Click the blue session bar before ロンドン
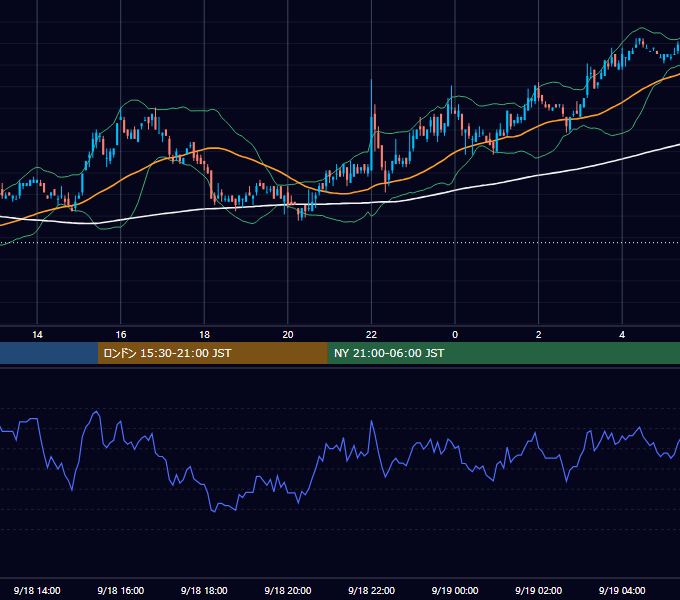The image size is (680, 600). (49, 353)
